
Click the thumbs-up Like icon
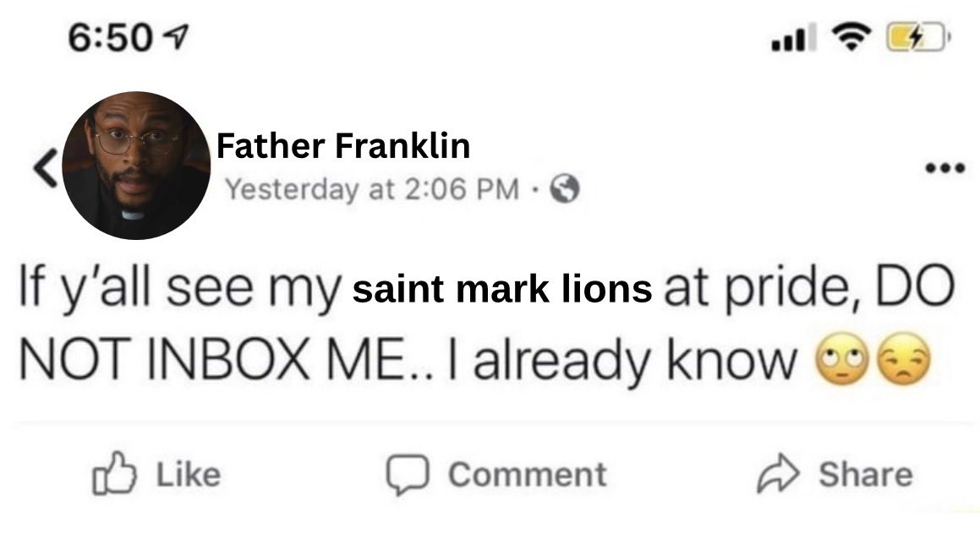pos(114,473)
